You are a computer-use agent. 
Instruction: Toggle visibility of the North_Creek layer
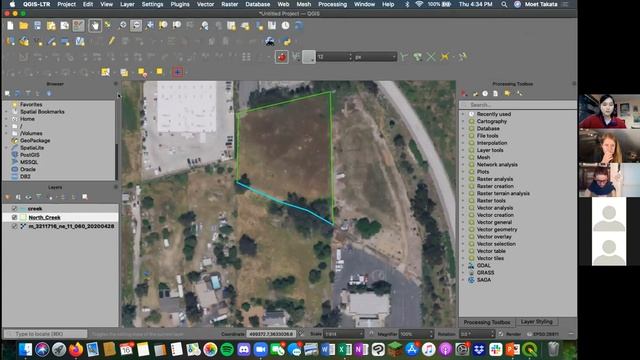point(15,217)
